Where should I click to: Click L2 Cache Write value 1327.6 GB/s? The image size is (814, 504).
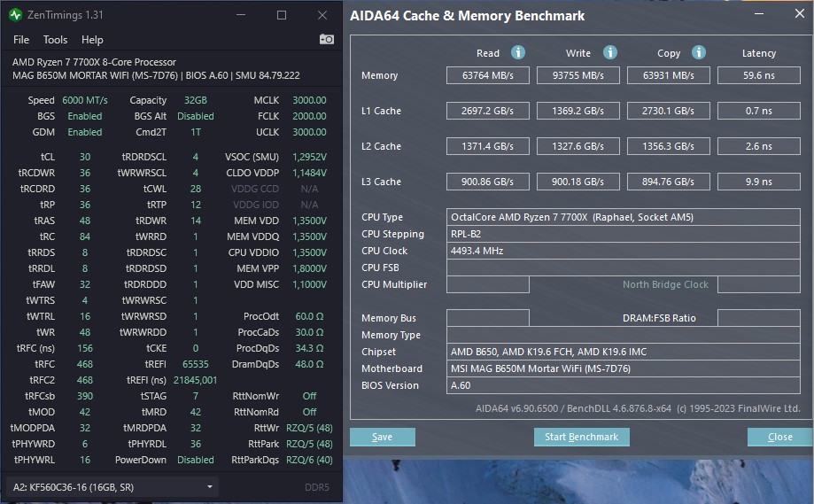pyautogui.click(x=578, y=146)
